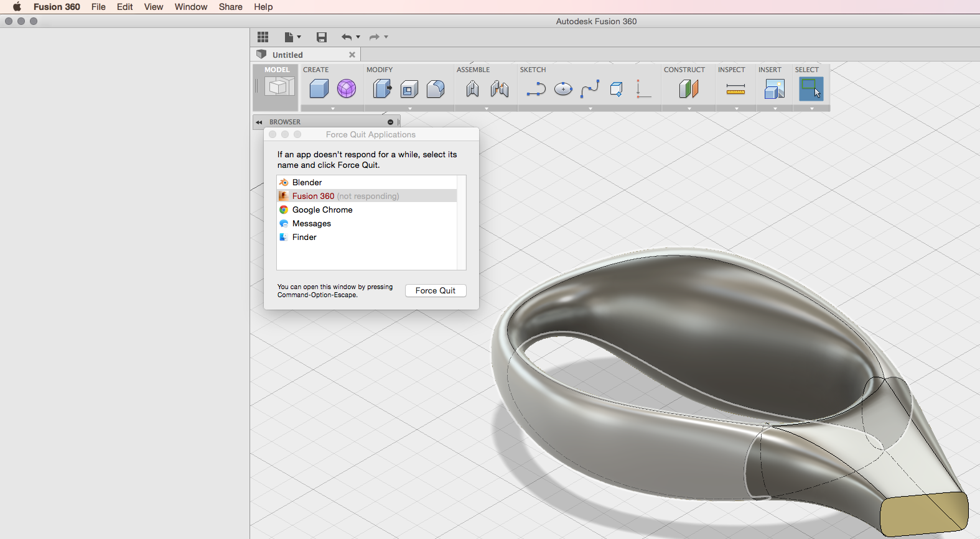Close the Untitled document tab
The width and height of the screenshot is (980, 539).
pyautogui.click(x=352, y=55)
